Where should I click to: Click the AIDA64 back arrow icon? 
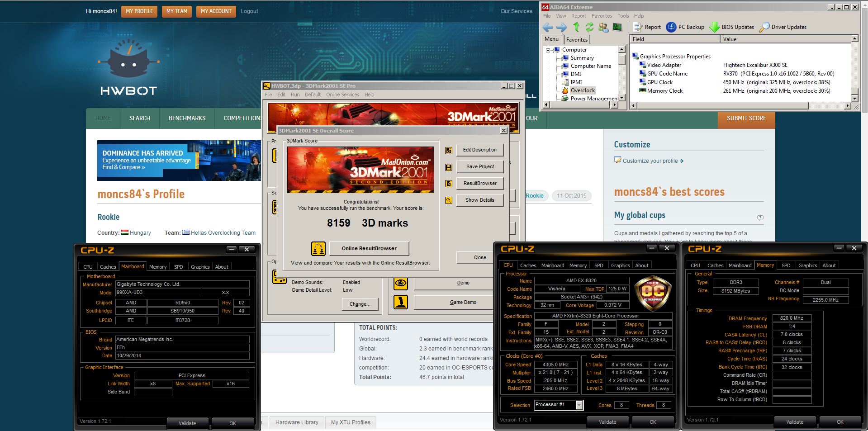[548, 27]
